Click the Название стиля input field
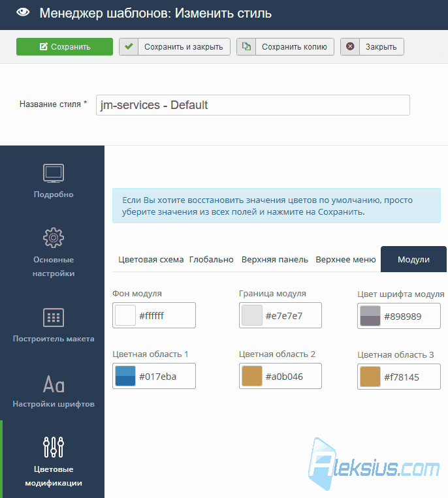Screen dimensions: 448x498 253,105
